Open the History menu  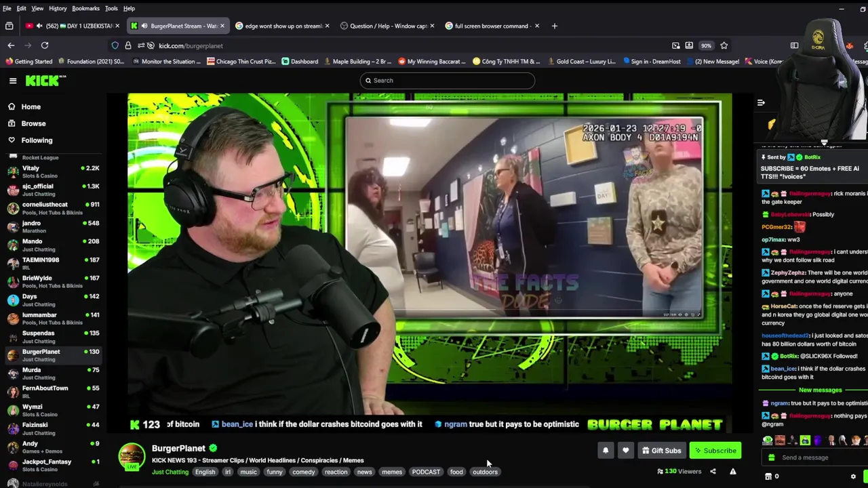point(58,8)
